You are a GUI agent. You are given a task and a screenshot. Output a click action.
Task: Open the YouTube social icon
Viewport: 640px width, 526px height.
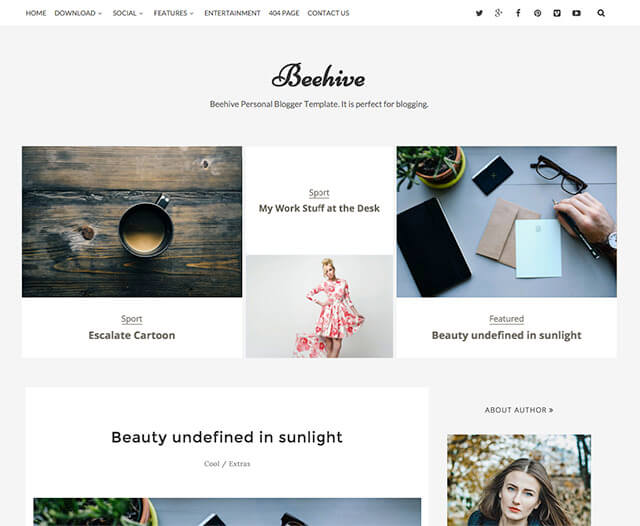coord(576,13)
